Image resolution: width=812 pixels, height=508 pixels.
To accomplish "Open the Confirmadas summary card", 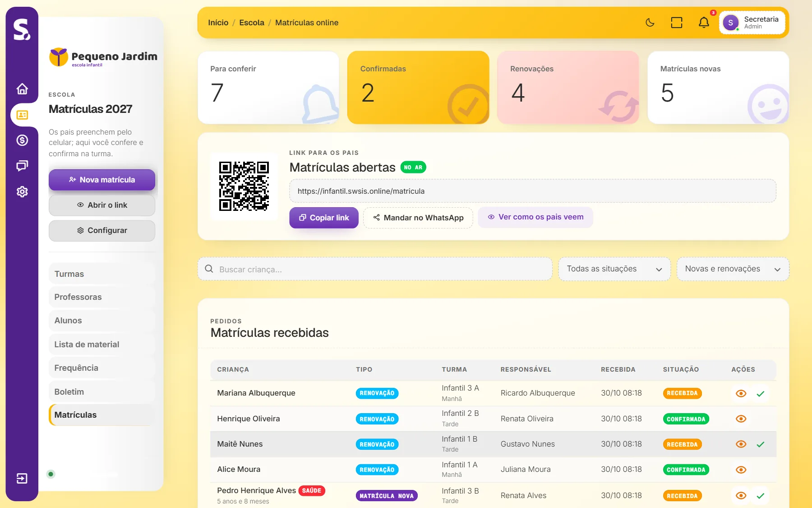I will (x=418, y=88).
